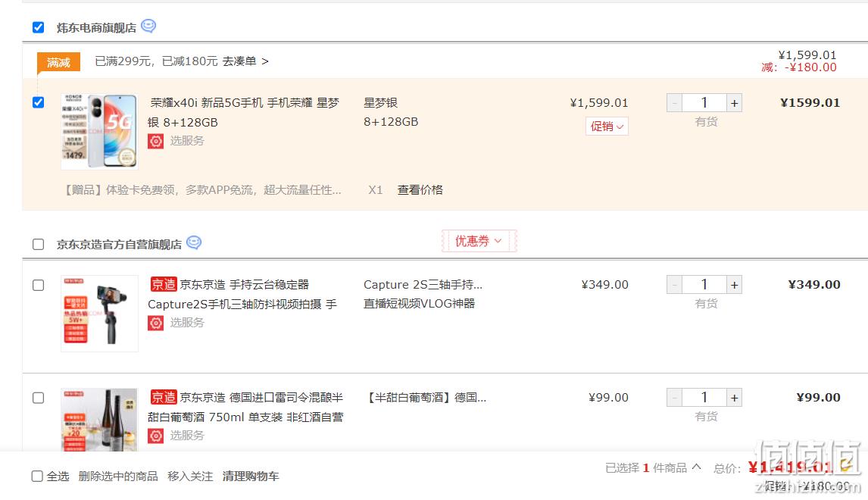The height and width of the screenshot is (500, 868).
Task: Click the 满减 promotion tag
Action: [x=58, y=62]
